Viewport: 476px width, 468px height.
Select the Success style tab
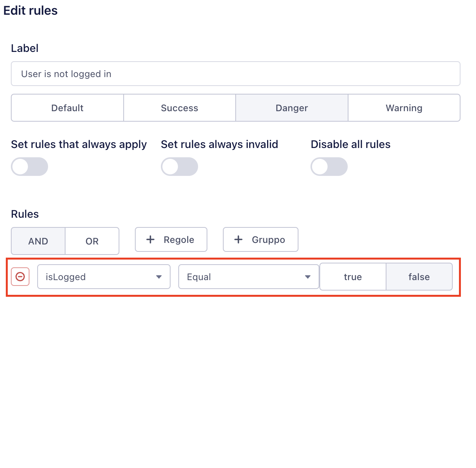pyautogui.click(x=179, y=108)
